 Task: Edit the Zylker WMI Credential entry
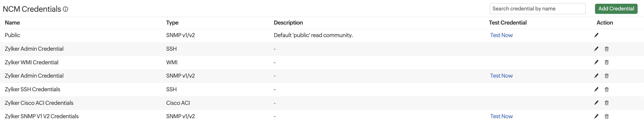[x=596, y=62]
